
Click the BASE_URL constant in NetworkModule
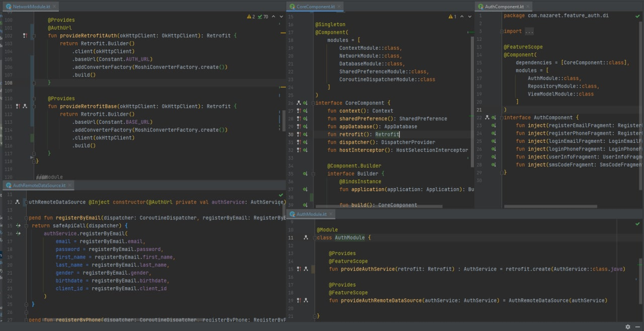click(x=139, y=122)
